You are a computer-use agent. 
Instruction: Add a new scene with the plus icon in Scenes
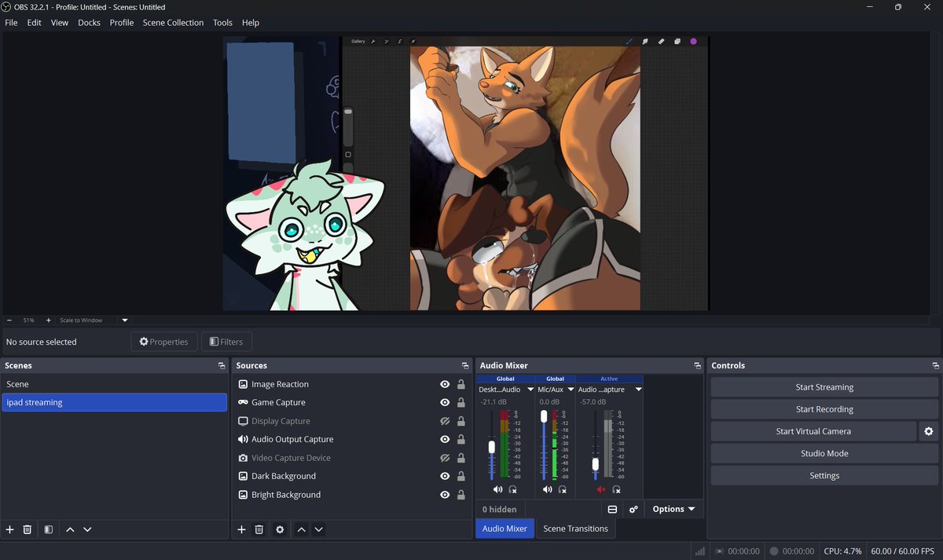coord(10,529)
